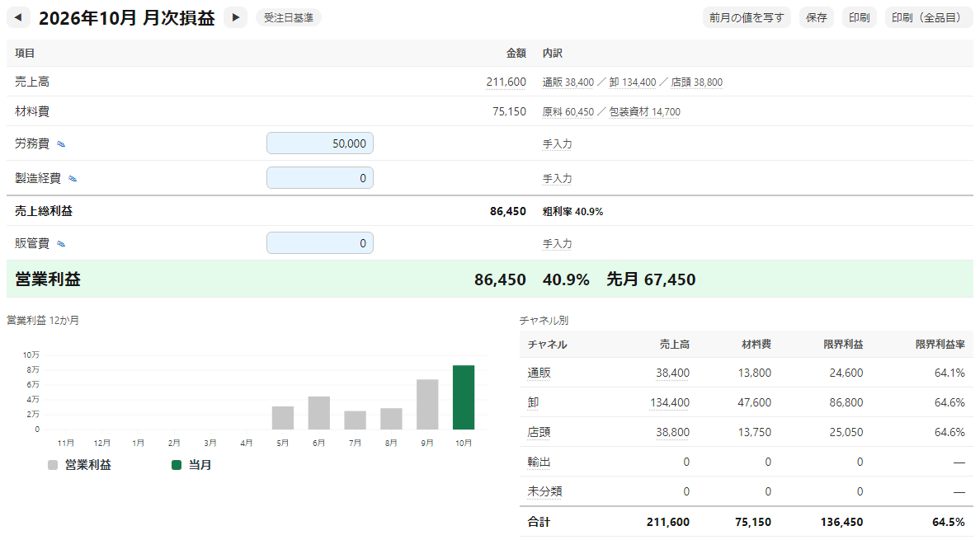Open 包装資材 14,700 breakdown link

(x=645, y=112)
